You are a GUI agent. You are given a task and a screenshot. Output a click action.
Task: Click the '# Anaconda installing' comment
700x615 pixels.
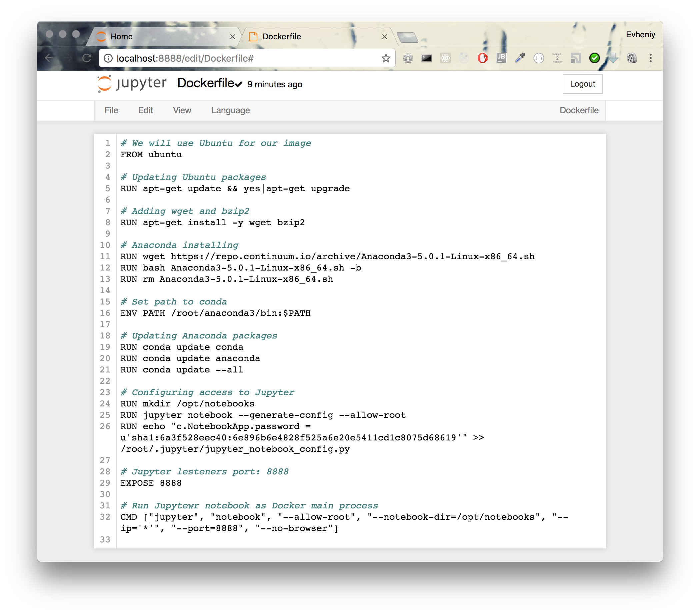(x=179, y=245)
